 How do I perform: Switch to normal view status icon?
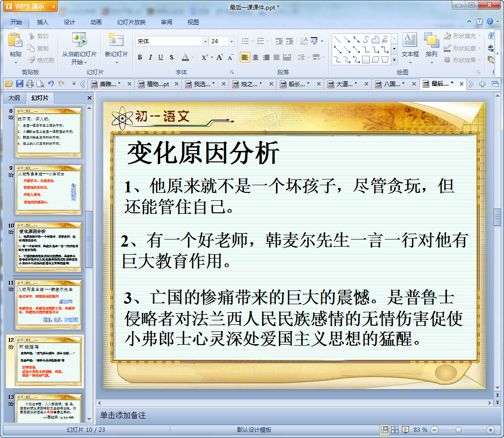384,429
